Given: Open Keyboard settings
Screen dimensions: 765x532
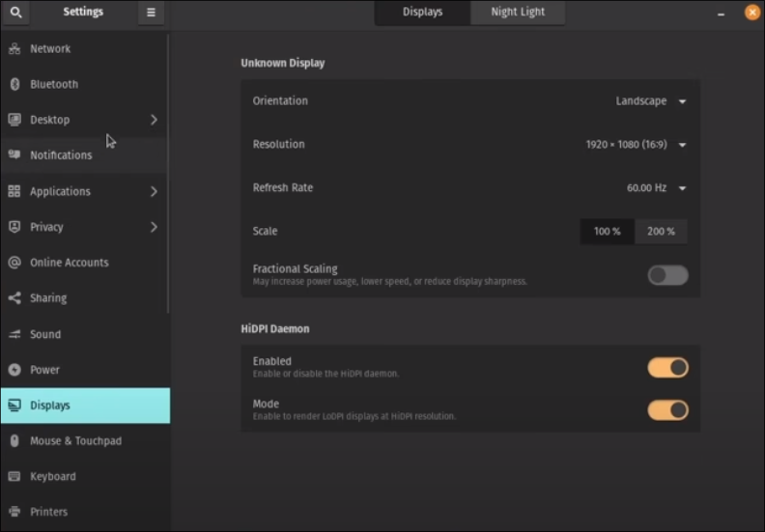Looking at the screenshot, I should coord(85,476).
